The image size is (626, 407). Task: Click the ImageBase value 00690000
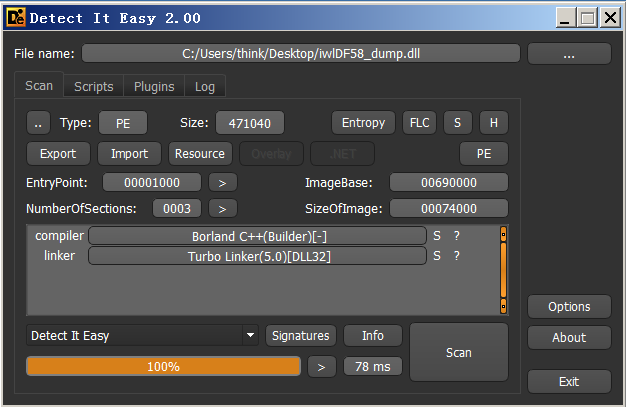(449, 183)
